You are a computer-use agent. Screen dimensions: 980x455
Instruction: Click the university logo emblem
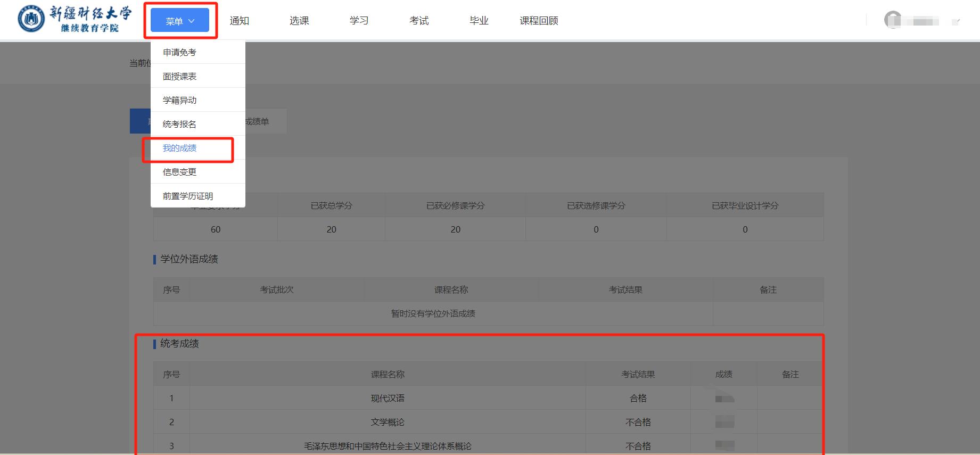31,20
